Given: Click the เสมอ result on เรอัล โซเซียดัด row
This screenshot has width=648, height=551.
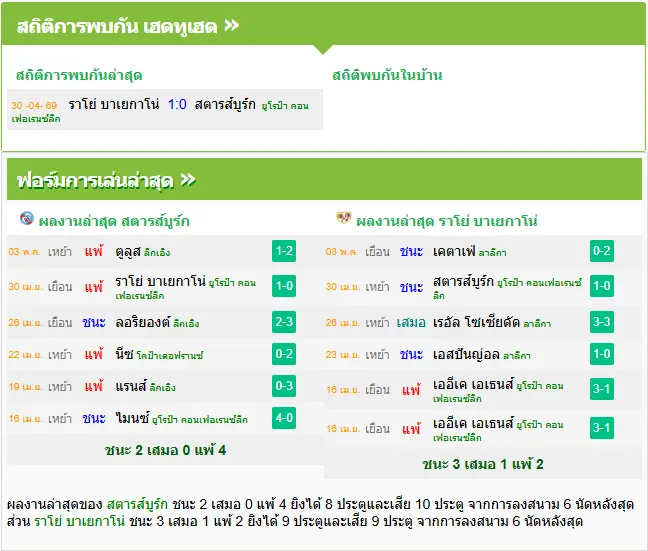Looking at the screenshot, I should (411, 322).
